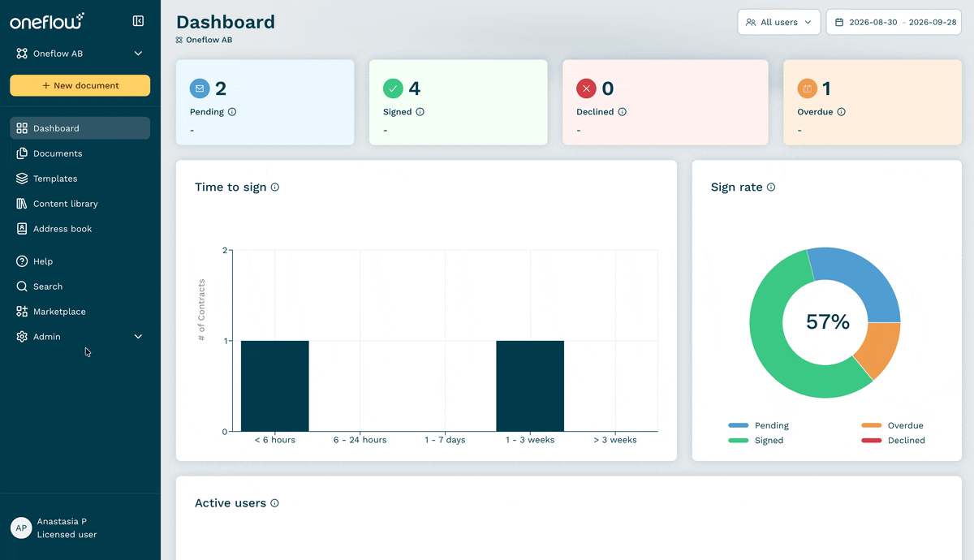Open the Overdue summary card
Viewport: 974px width, 560px height.
pos(872,102)
